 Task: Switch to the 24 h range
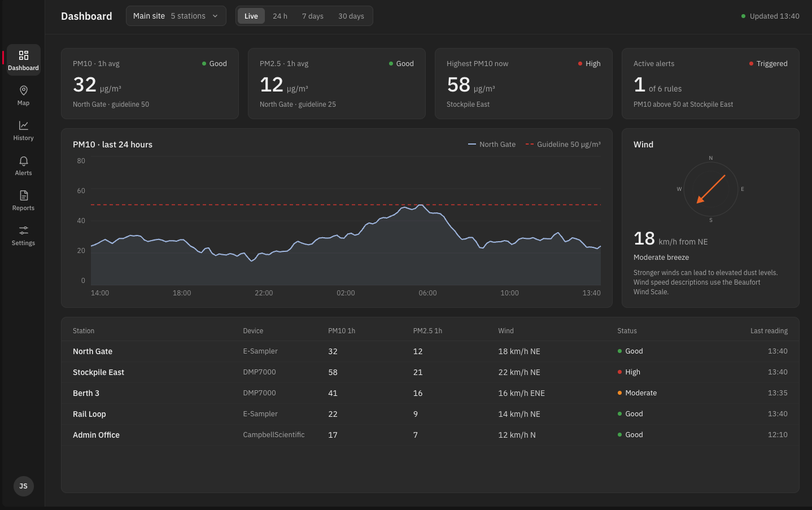click(x=280, y=16)
